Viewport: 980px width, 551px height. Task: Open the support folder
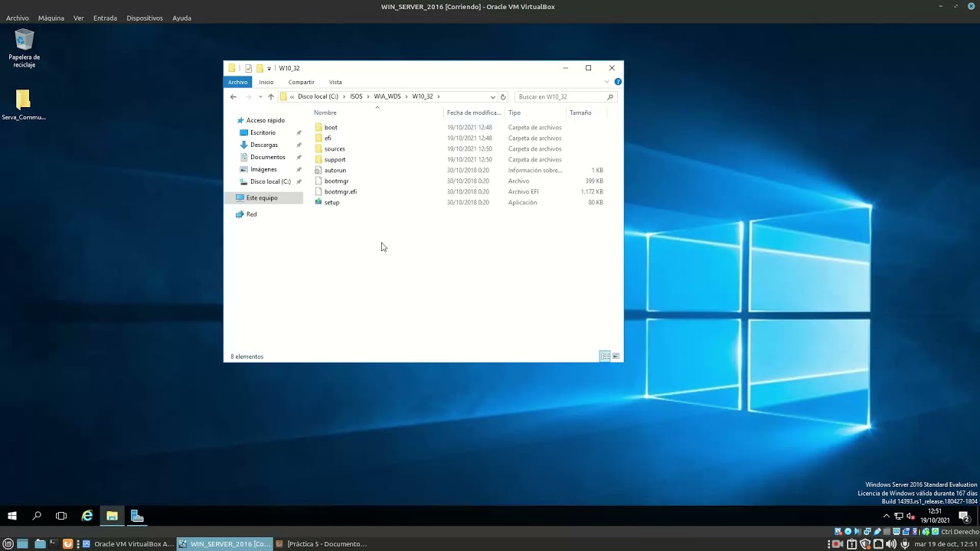[x=335, y=160]
